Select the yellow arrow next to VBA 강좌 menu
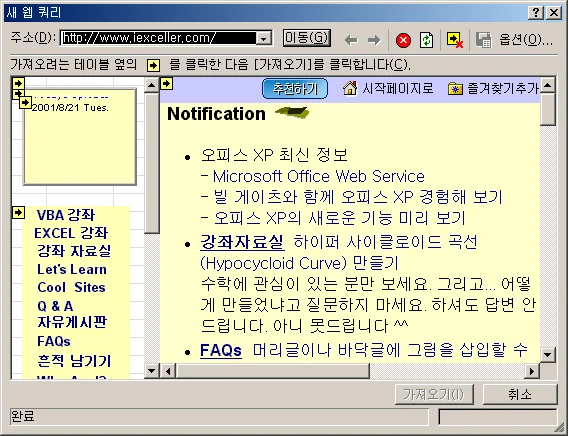This screenshot has height=436, width=568. click(18, 213)
